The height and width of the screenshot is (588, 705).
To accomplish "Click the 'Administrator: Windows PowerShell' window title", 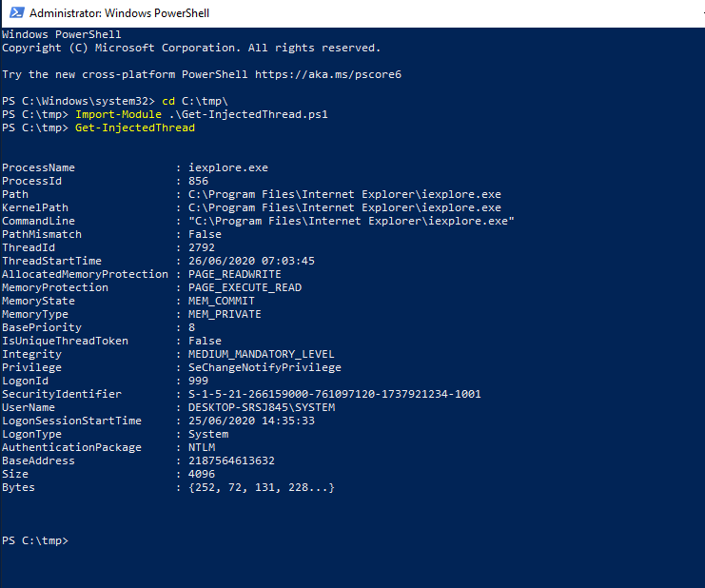I will tap(120, 13).
